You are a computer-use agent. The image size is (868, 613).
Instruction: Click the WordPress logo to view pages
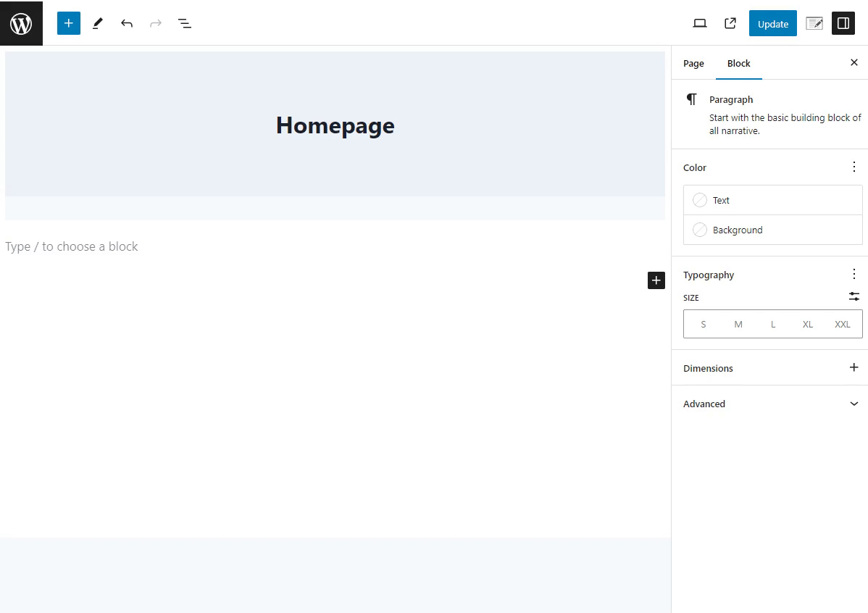tap(21, 23)
